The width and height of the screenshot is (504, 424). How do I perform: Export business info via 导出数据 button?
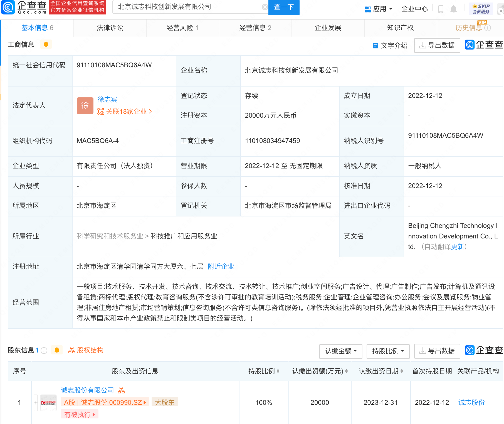point(437,45)
